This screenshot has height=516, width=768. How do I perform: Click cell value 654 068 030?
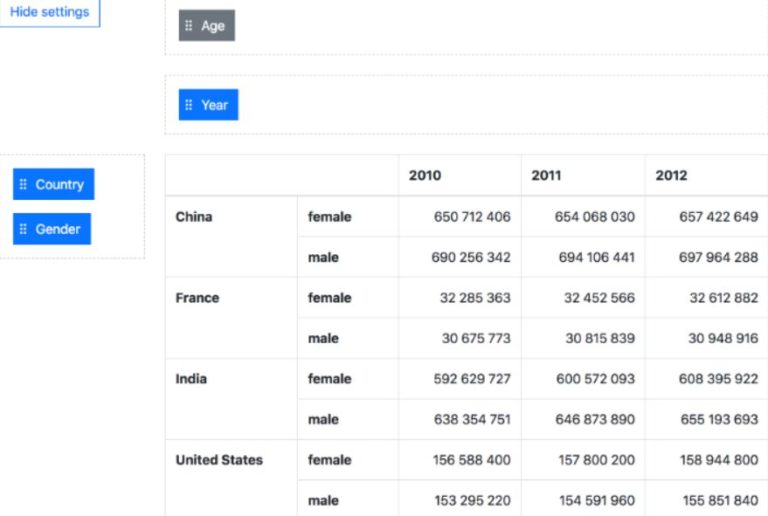tap(595, 216)
